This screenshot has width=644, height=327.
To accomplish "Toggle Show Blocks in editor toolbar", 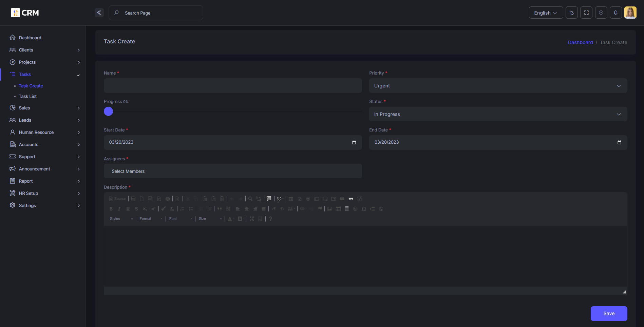I will [260, 219].
